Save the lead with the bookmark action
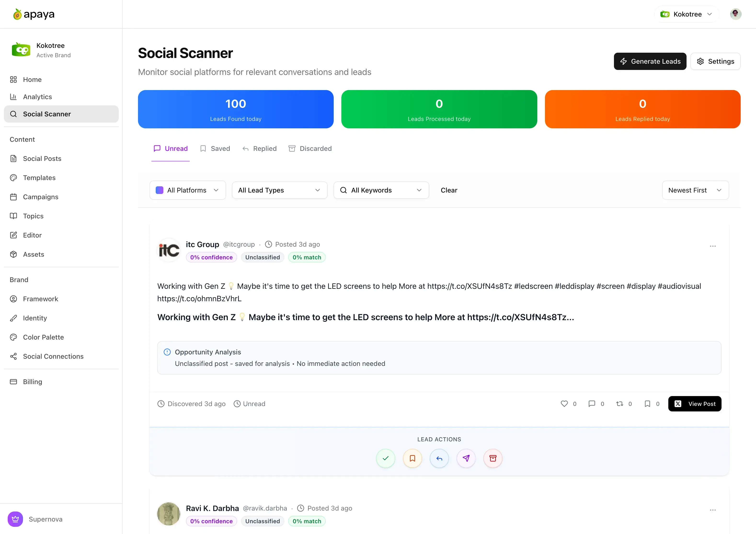This screenshot has width=756, height=534. [x=412, y=458]
